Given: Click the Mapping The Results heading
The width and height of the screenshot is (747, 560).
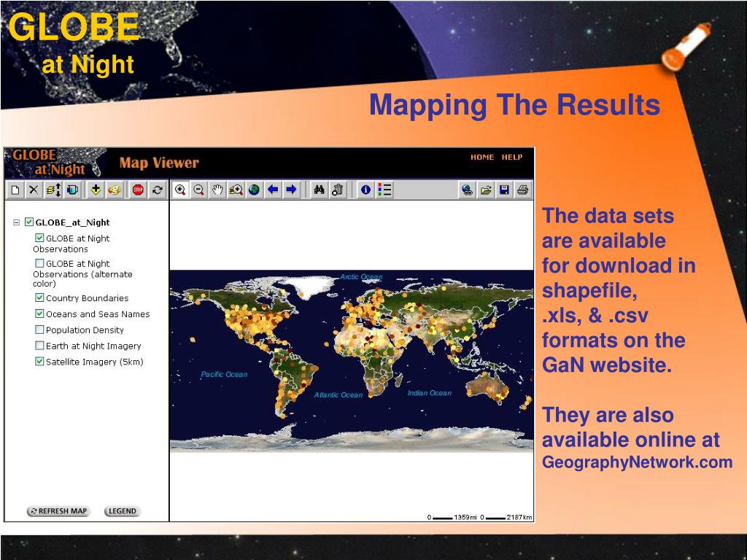Looking at the screenshot, I should pyautogui.click(x=514, y=105).
